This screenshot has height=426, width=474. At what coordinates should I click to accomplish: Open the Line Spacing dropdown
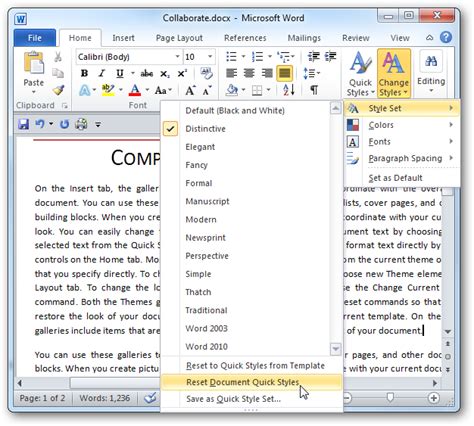click(x=312, y=73)
